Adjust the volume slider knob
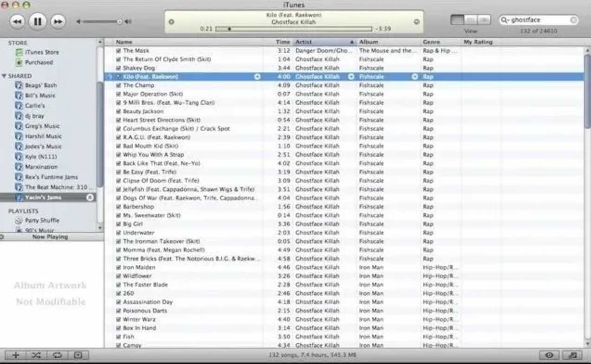Screen dimensions: 591x364 tap(120, 22)
